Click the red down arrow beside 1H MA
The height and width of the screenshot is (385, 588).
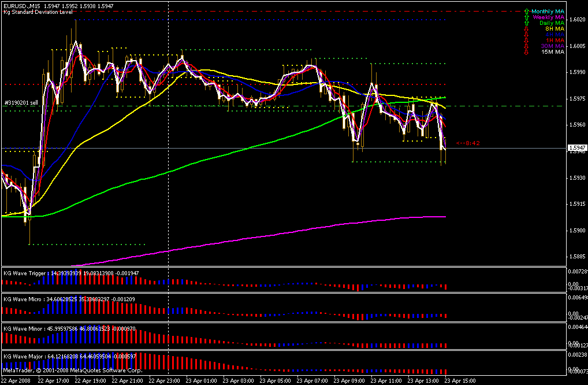tap(527, 40)
